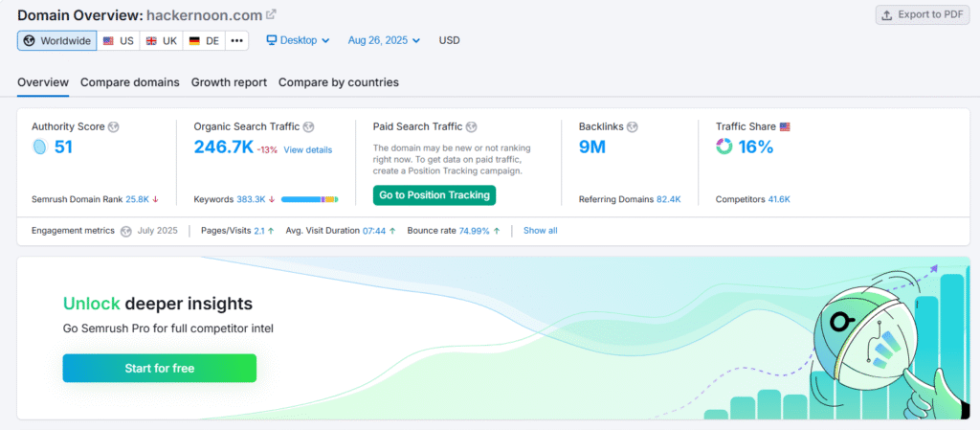Viewport: 980px width, 430px height.
Task: Click globe icon beside Engagement metrics
Action: click(126, 231)
